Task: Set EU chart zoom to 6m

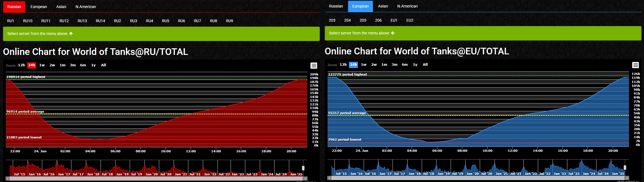Action: (405, 65)
